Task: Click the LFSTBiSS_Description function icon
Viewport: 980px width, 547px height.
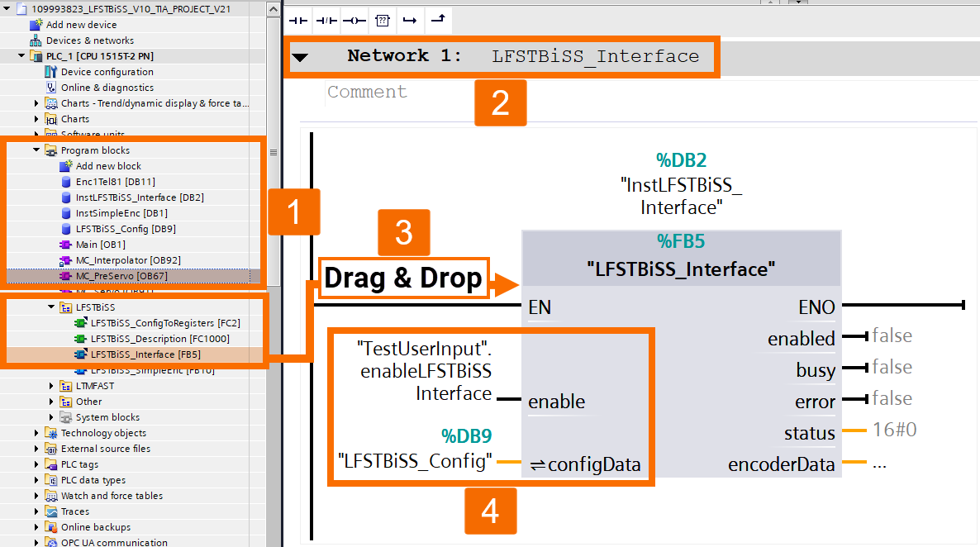Action: tap(81, 338)
